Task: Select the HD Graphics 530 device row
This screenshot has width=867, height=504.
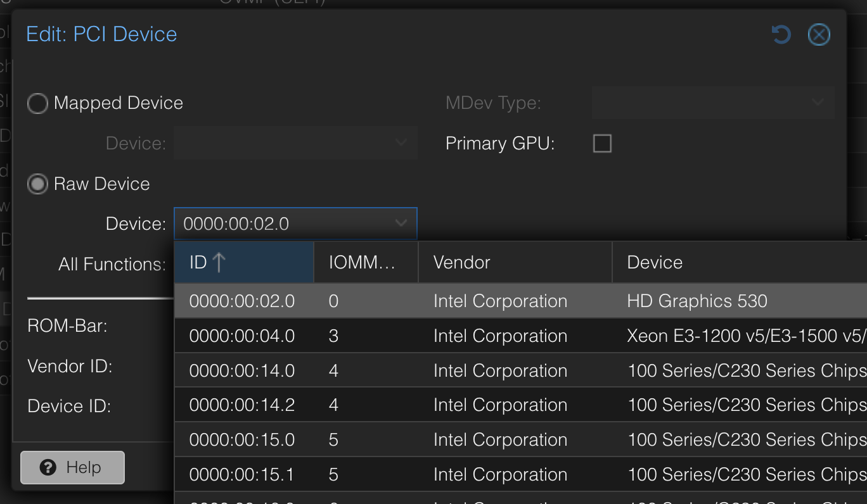Action: click(x=444, y=301)
